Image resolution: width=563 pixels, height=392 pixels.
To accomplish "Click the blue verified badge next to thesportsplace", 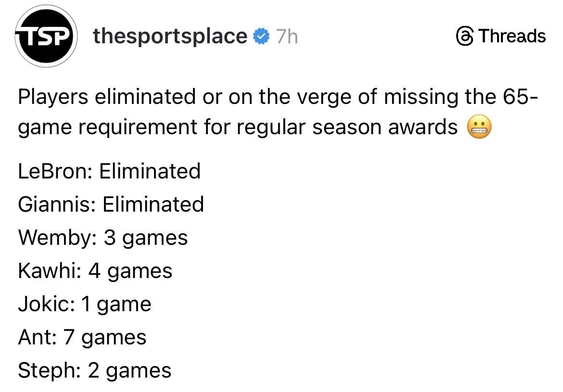I will click(x=260, y=35).
